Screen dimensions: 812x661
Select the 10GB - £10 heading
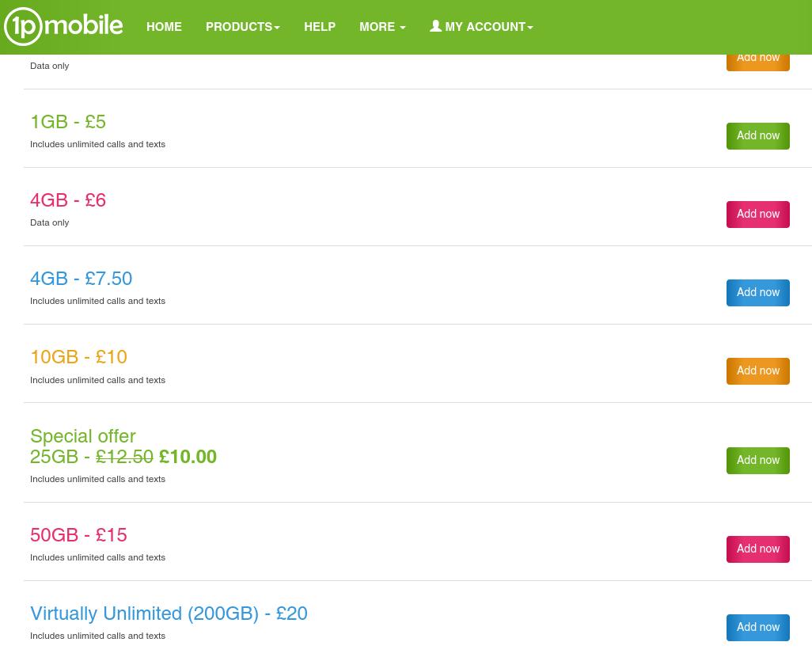click(x=78, y=358)
